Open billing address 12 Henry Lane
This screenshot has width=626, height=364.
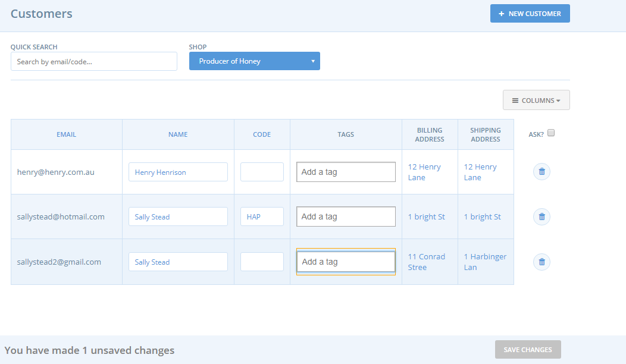[424, 172]
